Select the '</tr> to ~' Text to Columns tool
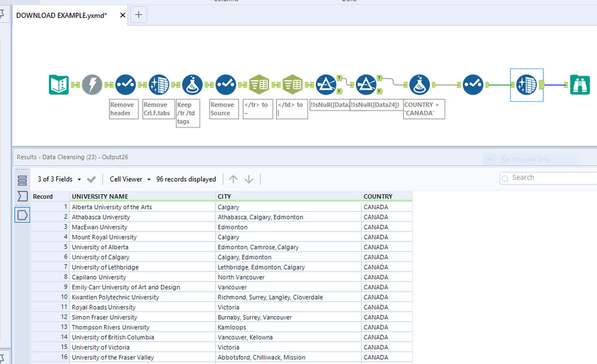The width and height of the screenshot is (597, 364). pos(258,85)
